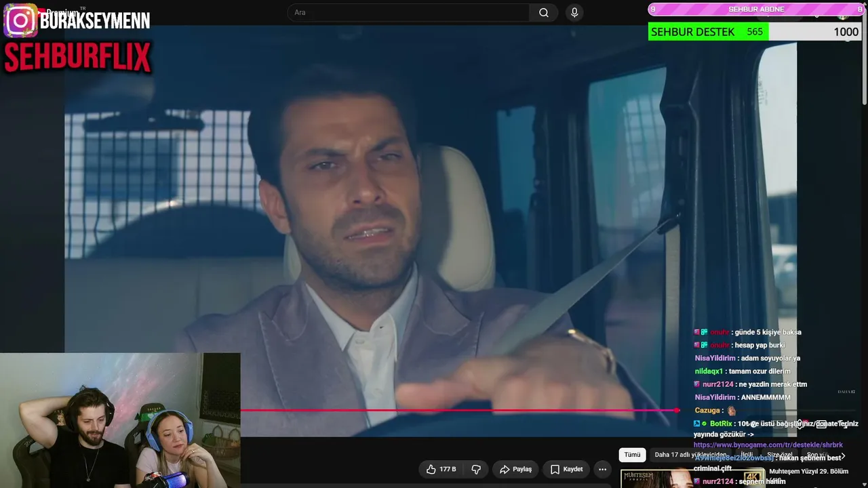Click chat message 'adam soyuyolar ya'
The width and height of the screenshot is (868, 488).
[x=770, y=359]
